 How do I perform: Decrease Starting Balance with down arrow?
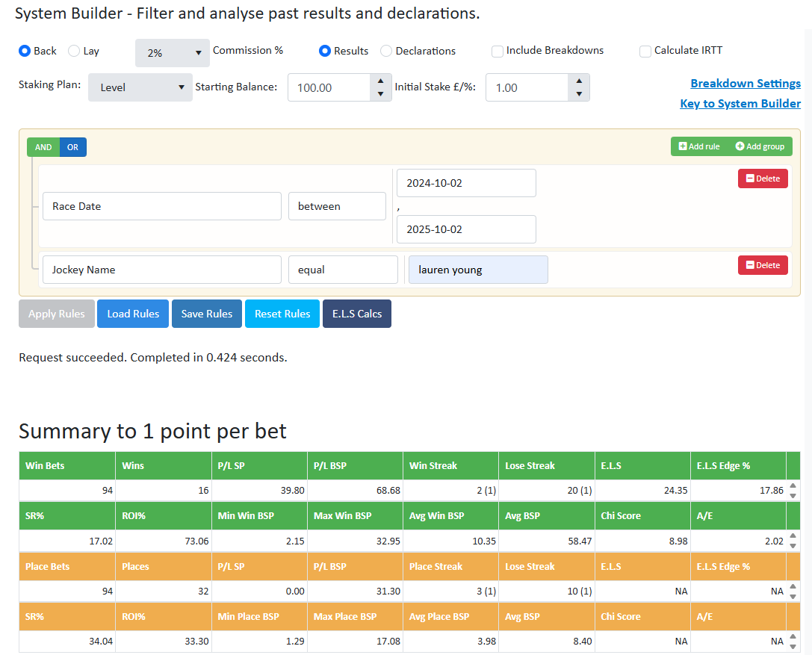pyautogui.click(x=380, y=94)
